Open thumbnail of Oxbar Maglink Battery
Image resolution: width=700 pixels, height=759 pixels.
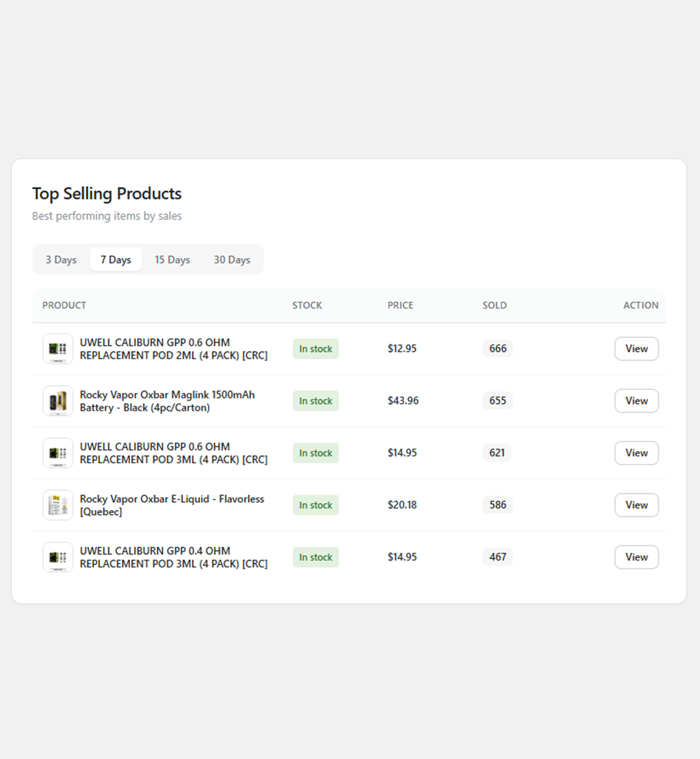pos(58,401)
